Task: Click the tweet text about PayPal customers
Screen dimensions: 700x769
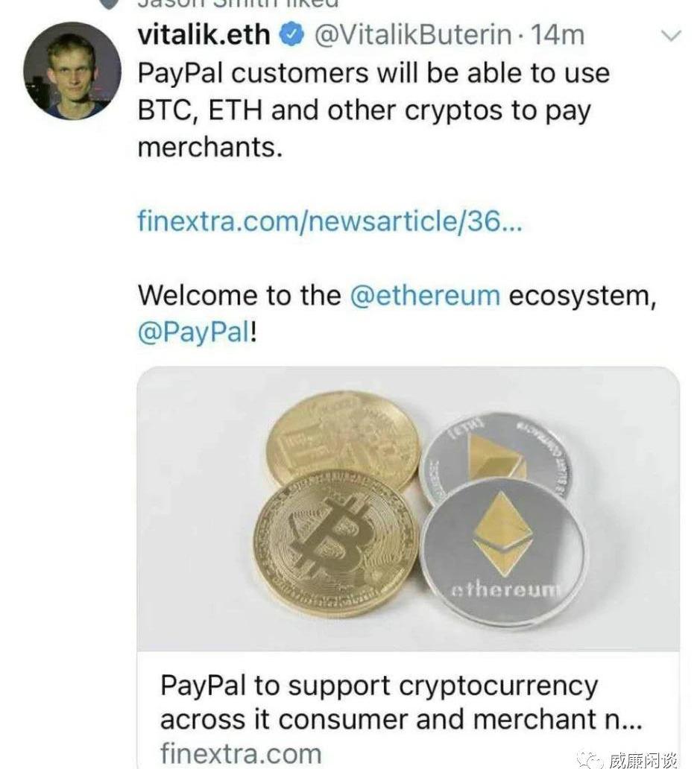Action: tap(373, 110)
